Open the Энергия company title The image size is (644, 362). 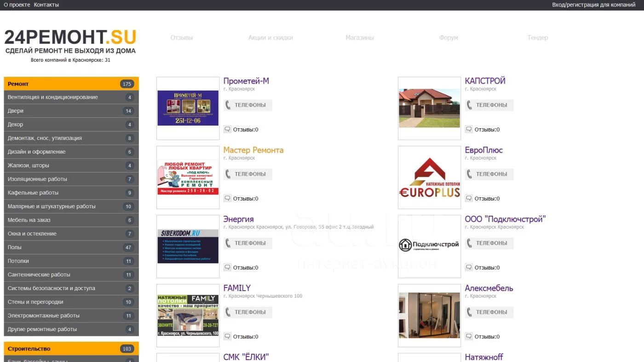238,219
